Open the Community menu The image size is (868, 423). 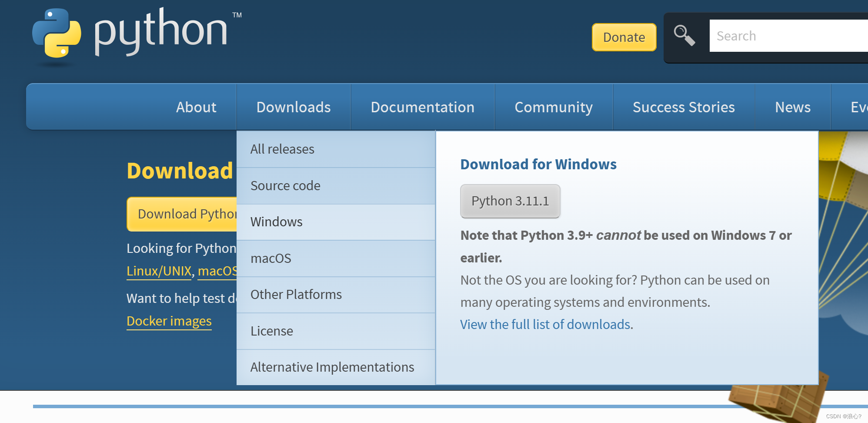coord(554,107)
